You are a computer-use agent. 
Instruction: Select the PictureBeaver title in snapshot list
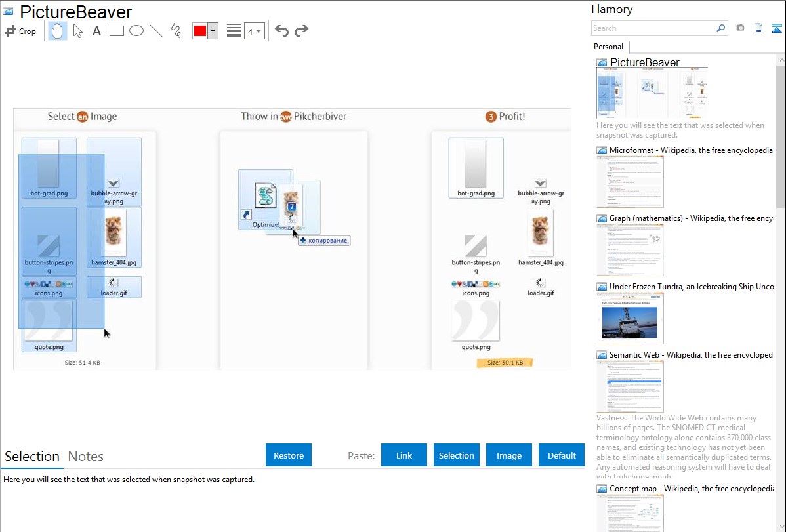(645, 63)
